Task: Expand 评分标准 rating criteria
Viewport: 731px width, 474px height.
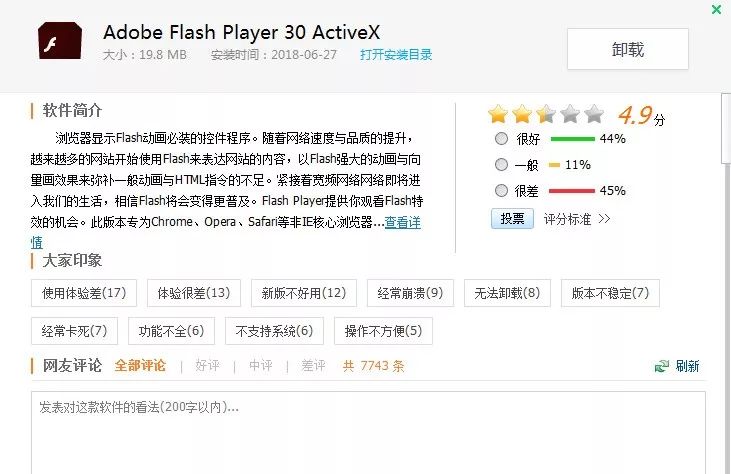Action: pyautogui.click(x=577, y=218)
